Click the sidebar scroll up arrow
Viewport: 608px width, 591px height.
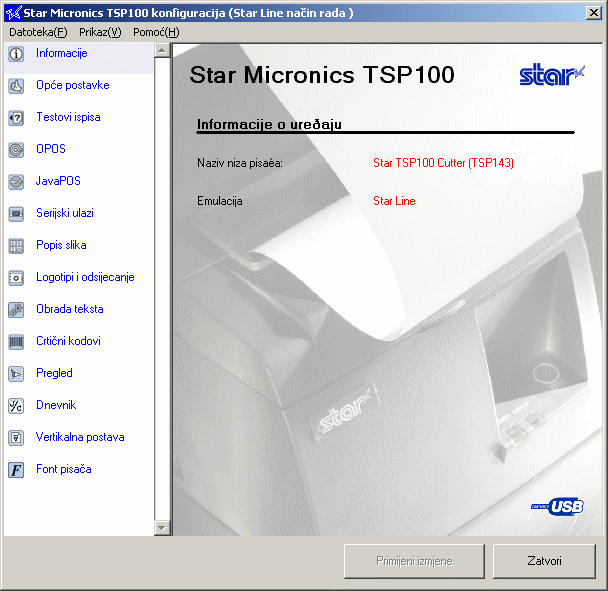point(162,50)
